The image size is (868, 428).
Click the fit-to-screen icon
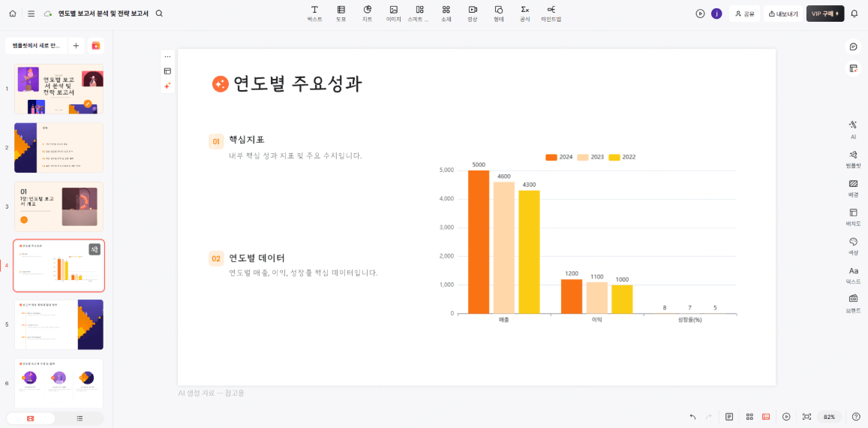(x=806, y=417)
